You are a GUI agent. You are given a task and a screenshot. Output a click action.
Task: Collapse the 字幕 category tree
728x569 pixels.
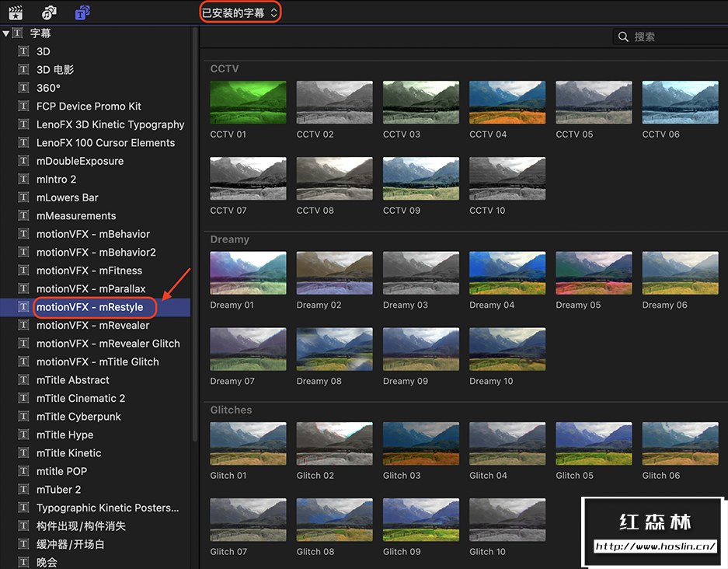pos(5,33)
